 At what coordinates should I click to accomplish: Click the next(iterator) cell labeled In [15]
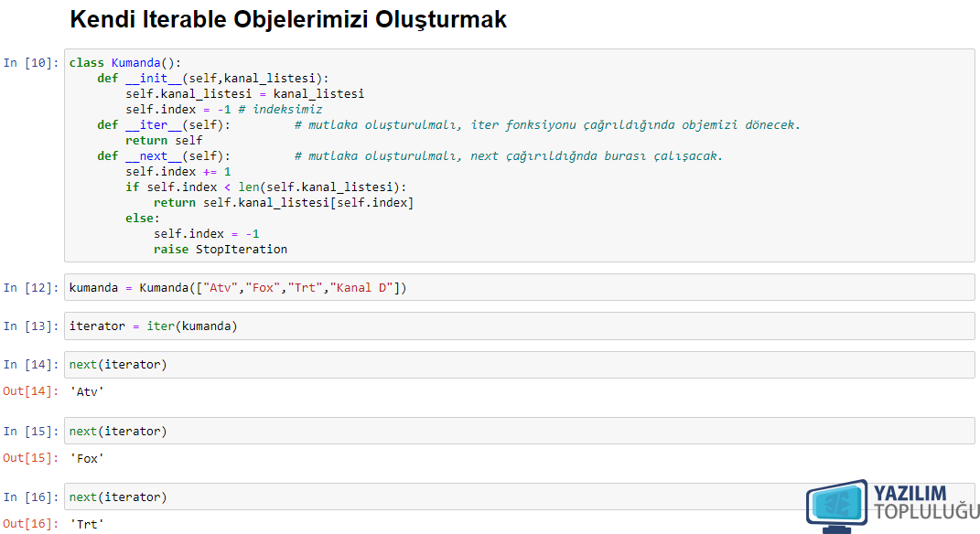(x=520, y=431)
